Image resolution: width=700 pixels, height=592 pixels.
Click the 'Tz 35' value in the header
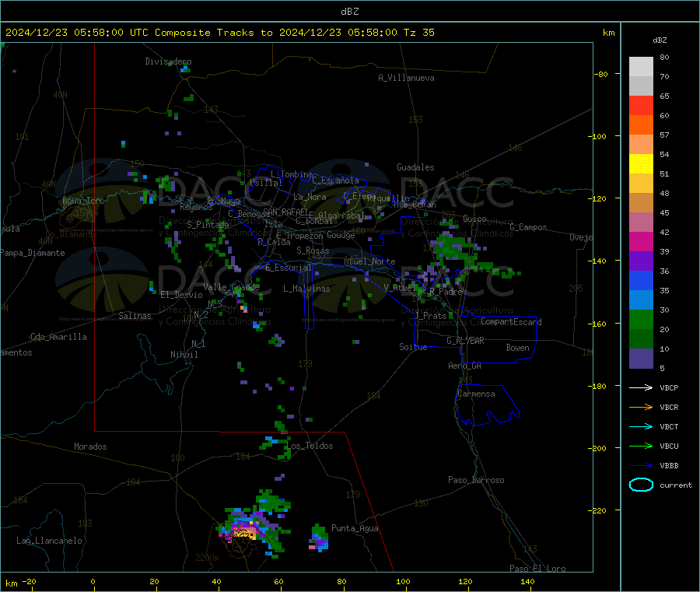point(418,33)
